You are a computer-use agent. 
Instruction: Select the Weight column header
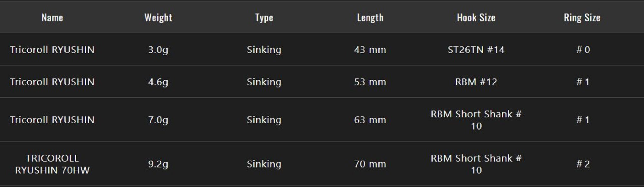(158, 18)
